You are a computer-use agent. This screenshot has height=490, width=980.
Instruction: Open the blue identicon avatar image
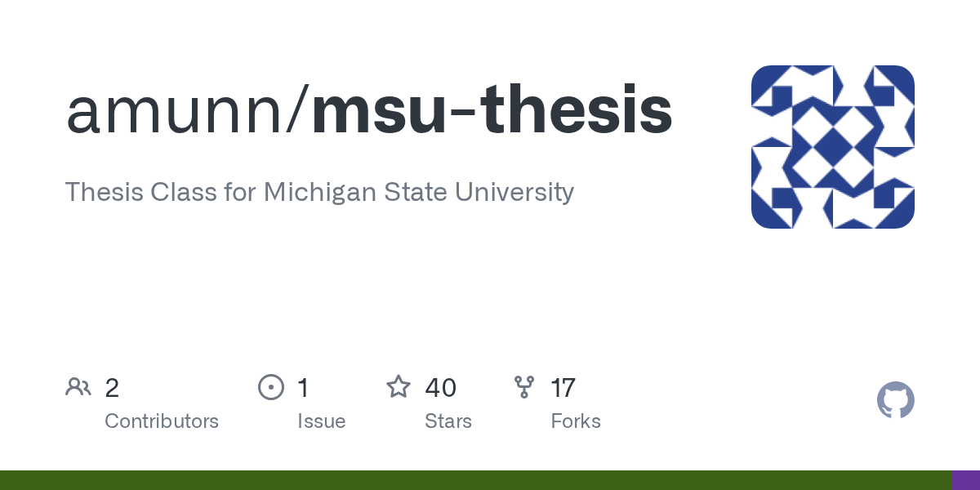pos(833,147)
